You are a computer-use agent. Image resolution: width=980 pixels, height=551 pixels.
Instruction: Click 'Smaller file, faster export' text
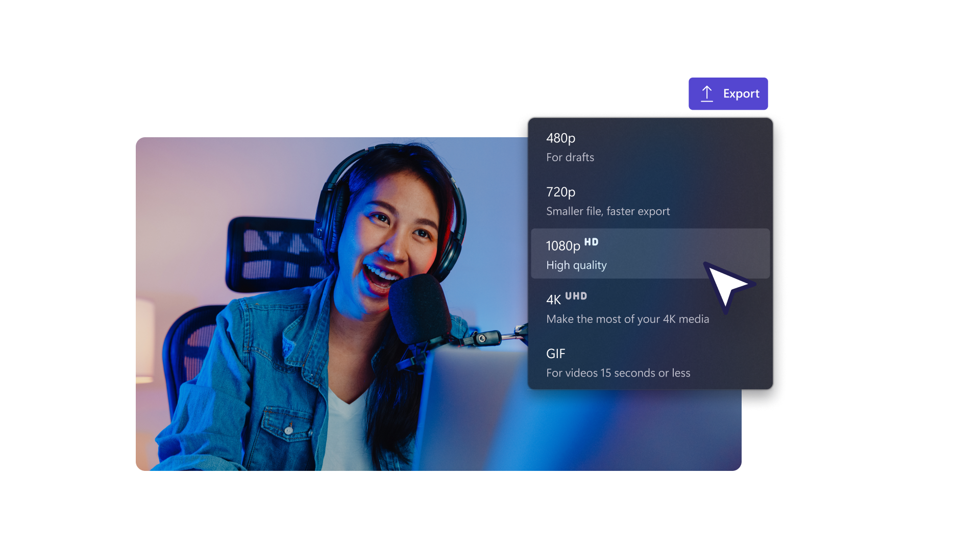pyautogui.click(x=608, y=211)
